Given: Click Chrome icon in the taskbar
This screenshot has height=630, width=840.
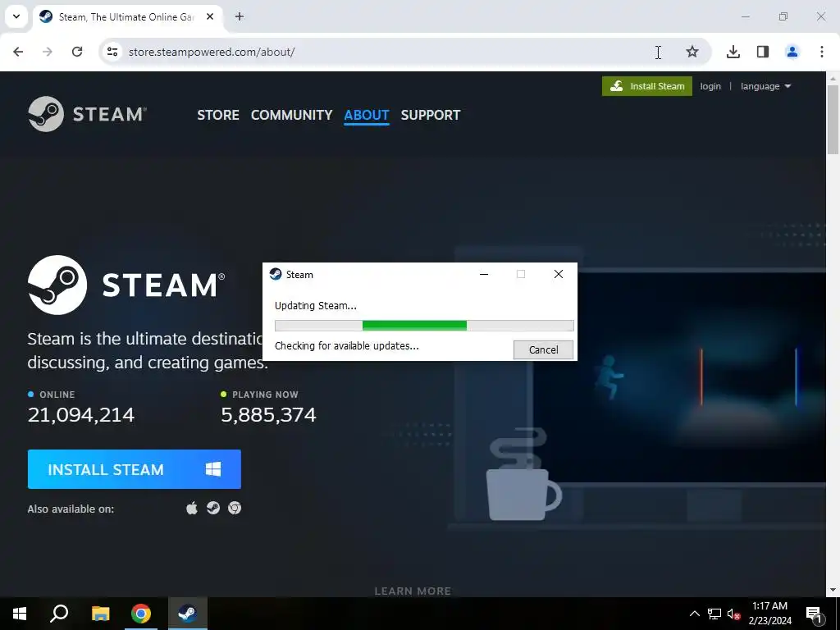Looking at the screenshot, I should tap(141, 614).
